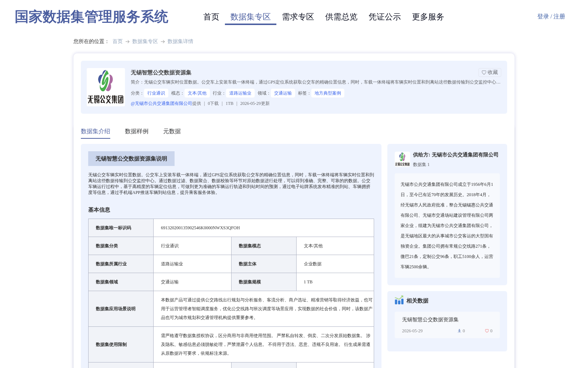
Task: Click the 1 TB scale value cell
Action: point(335,282)
